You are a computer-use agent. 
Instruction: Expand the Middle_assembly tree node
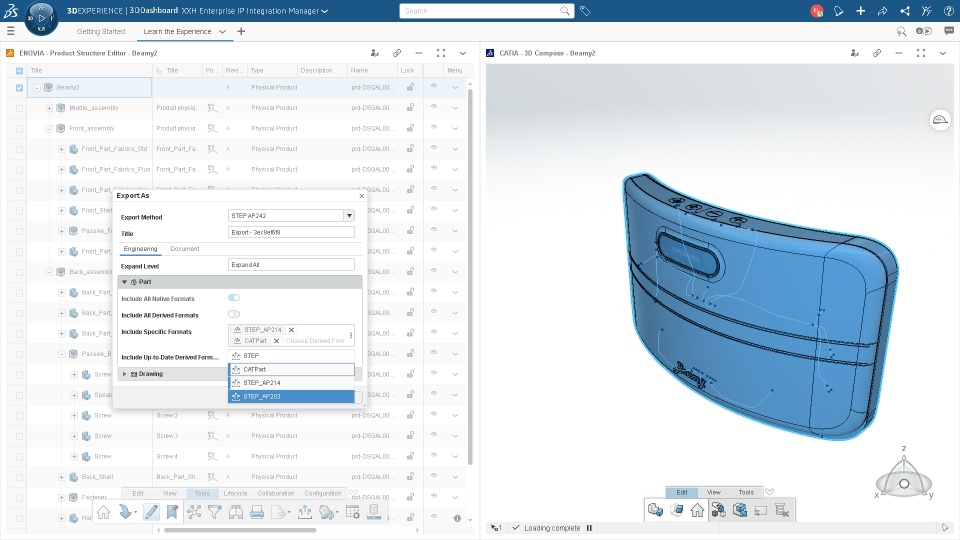point(49,108)
